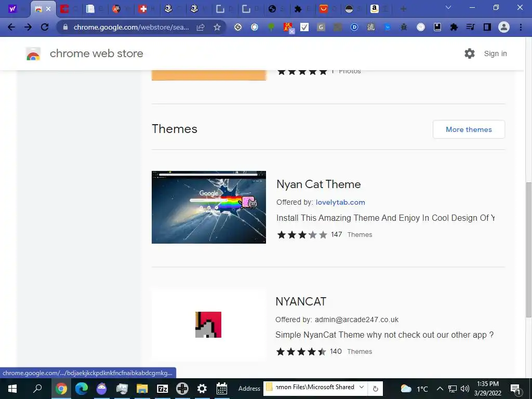Screen dimensions: 532x399
Task: Click the bug-shaped extension icon
Action: point(404,27)
